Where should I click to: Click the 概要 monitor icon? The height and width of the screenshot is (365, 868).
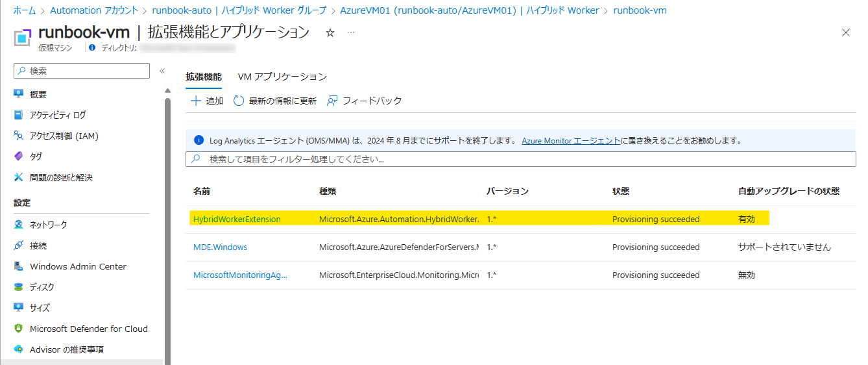[x=19, y=94]
